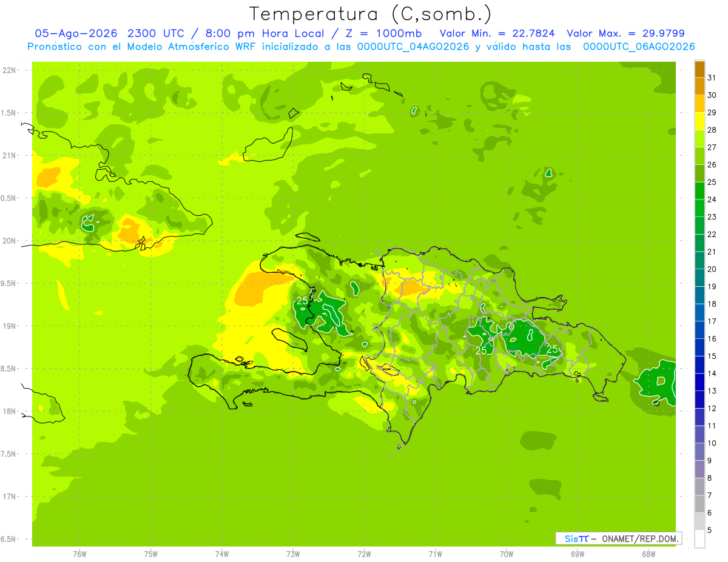Click the '21N' latitude axis label
Image resolution: width=728 pixels, height=562 pixels.
point(10,155)
